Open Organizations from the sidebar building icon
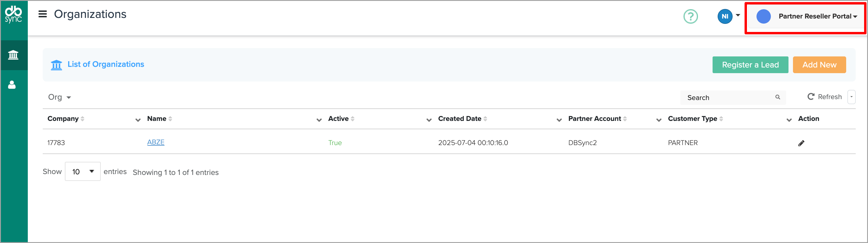The width and height of the screenshot is (868, 243). [x=13, y=55]
